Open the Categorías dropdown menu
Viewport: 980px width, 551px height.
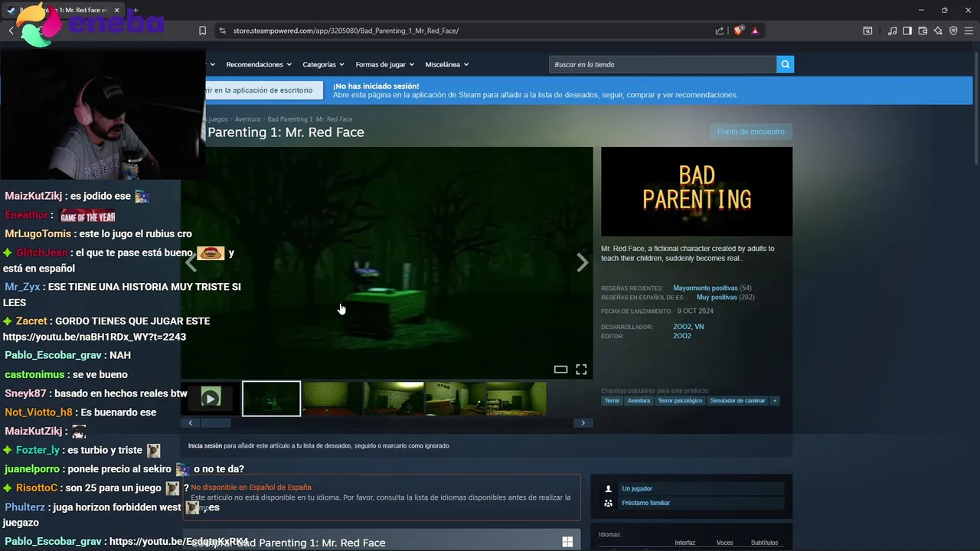tap(323, 64)
